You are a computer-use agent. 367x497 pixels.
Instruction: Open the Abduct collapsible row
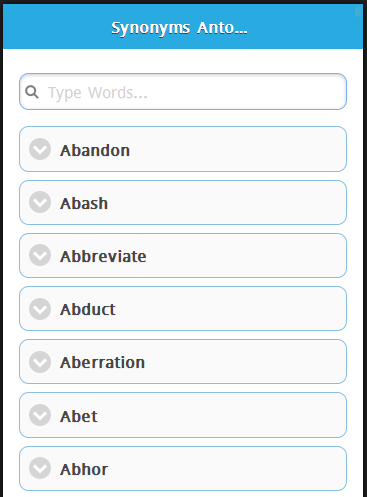(183, 309)
